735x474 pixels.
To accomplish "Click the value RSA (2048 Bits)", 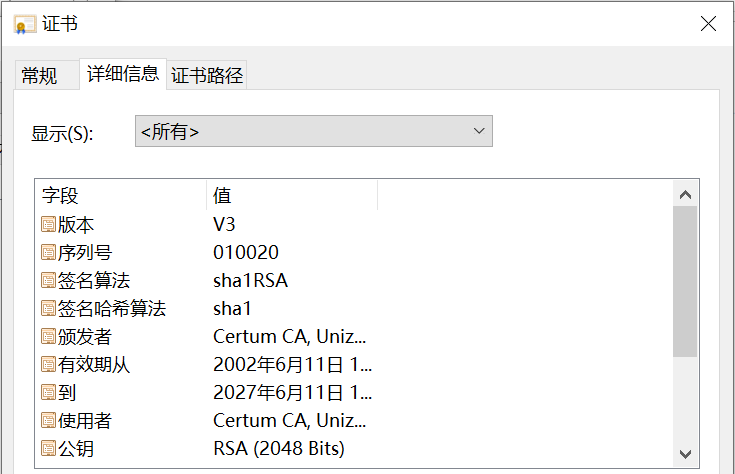I will pyautogui.click(x=279, y=448).
